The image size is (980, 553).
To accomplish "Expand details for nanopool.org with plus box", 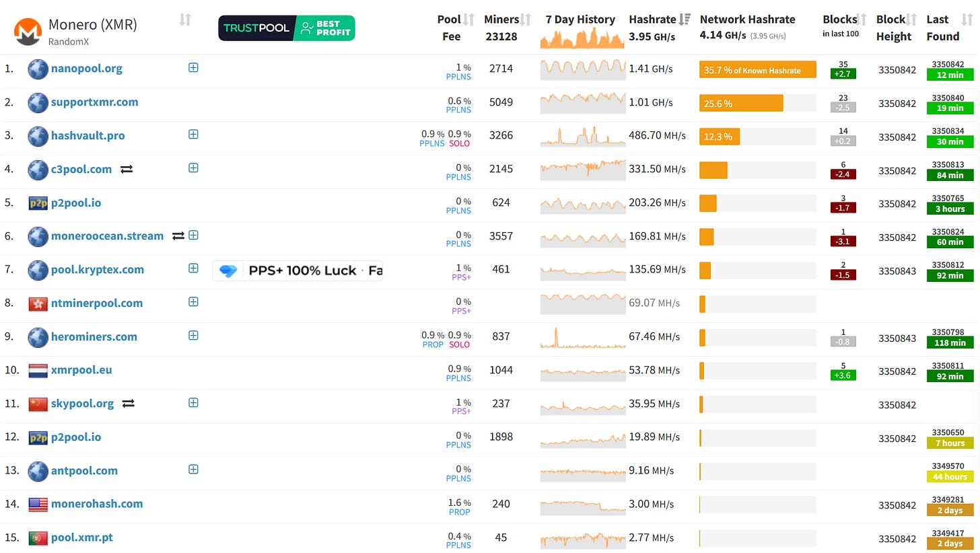I will pos(193,67).
